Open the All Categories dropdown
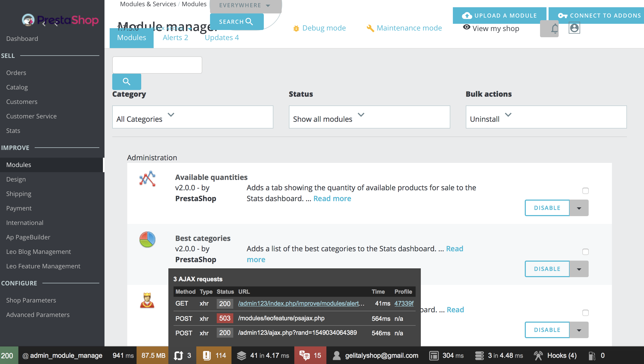644x364 pixels. click(x=192, y=117)
